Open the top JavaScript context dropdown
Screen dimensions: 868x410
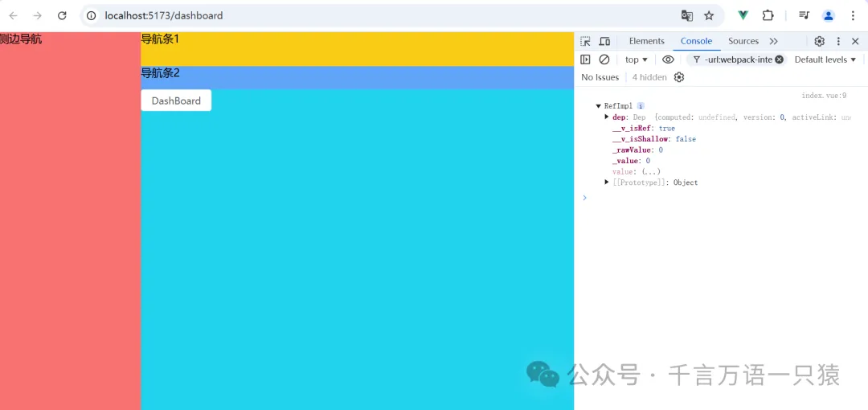(x=636, y=59)
